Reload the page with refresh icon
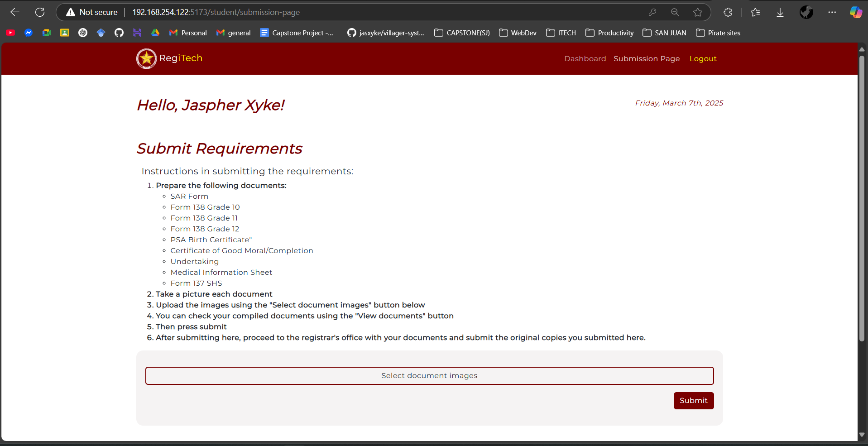The height and width of the screenshot is (446, 868). [x=40, y=12]
